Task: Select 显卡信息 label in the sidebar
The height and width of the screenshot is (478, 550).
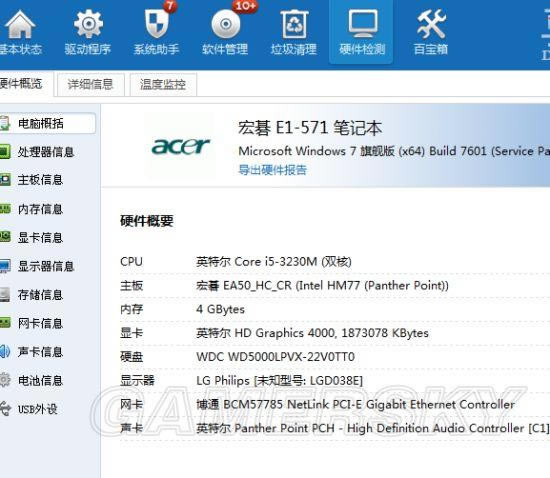Action: point(40,237)
